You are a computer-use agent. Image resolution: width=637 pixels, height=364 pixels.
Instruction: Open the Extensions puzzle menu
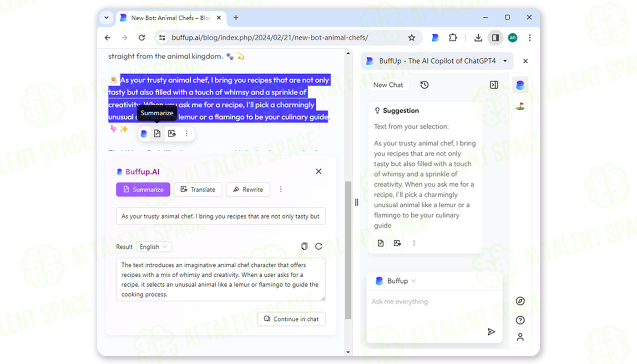453,38
